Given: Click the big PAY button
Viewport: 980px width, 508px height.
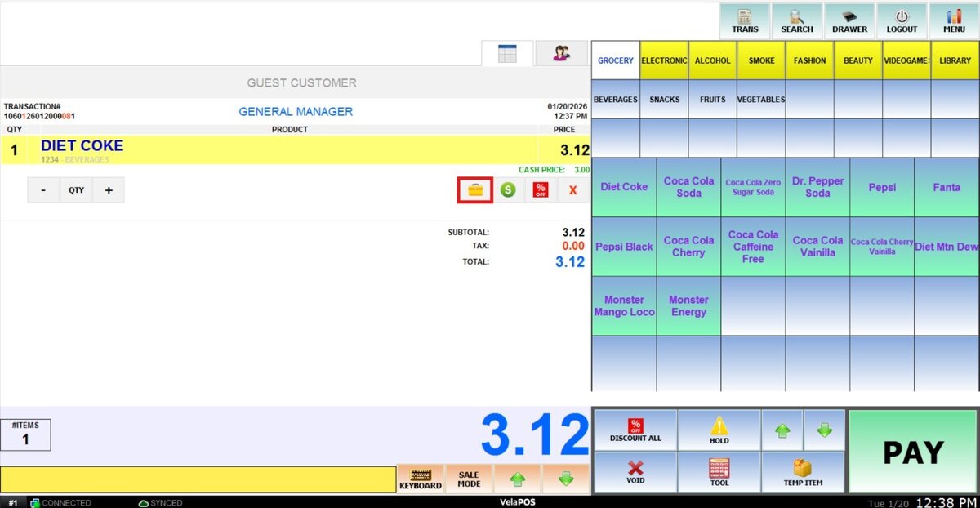Looking at the screenshot, I should (x=913, y=452).
